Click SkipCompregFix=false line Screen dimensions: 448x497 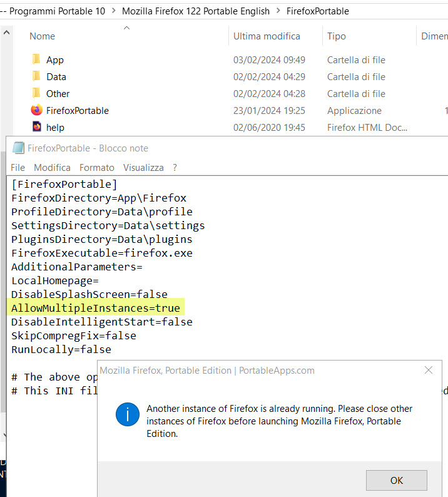coord(73,336)
